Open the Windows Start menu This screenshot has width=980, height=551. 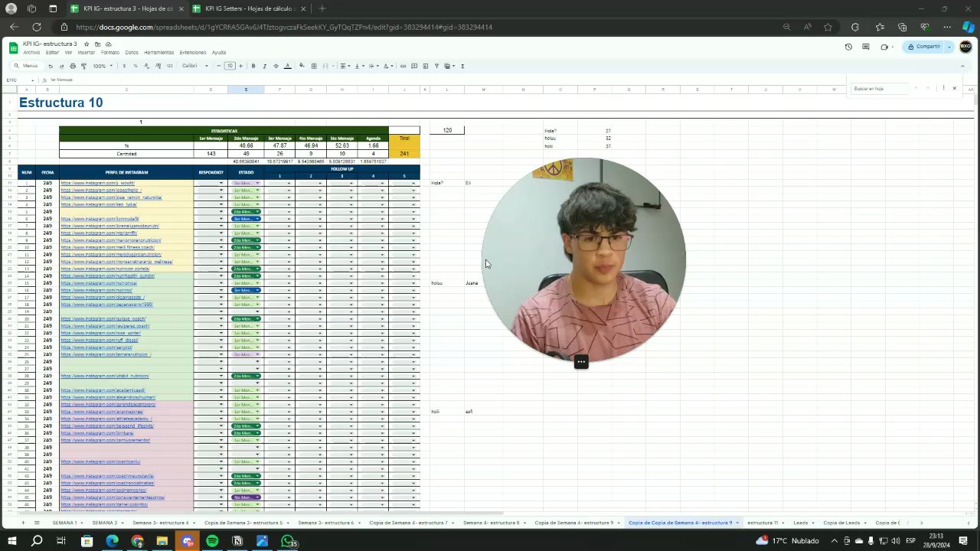(11, 541)
